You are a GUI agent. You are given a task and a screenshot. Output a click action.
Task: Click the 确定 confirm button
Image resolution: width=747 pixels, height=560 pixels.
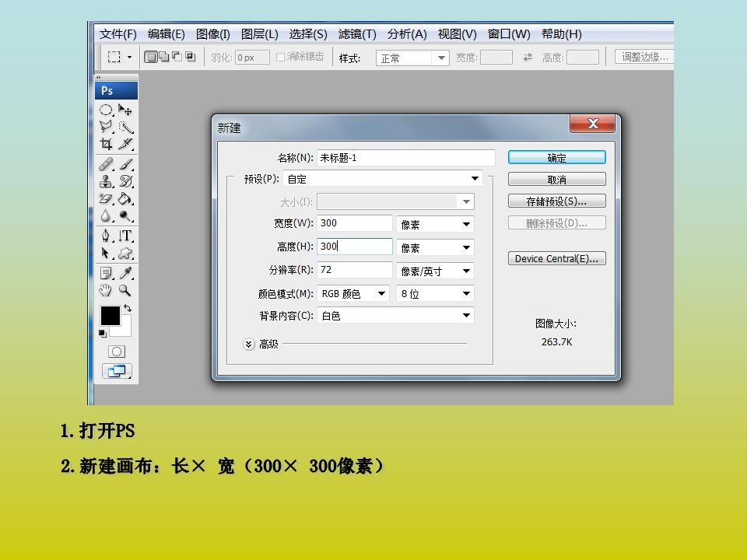(x=556, y=158)
